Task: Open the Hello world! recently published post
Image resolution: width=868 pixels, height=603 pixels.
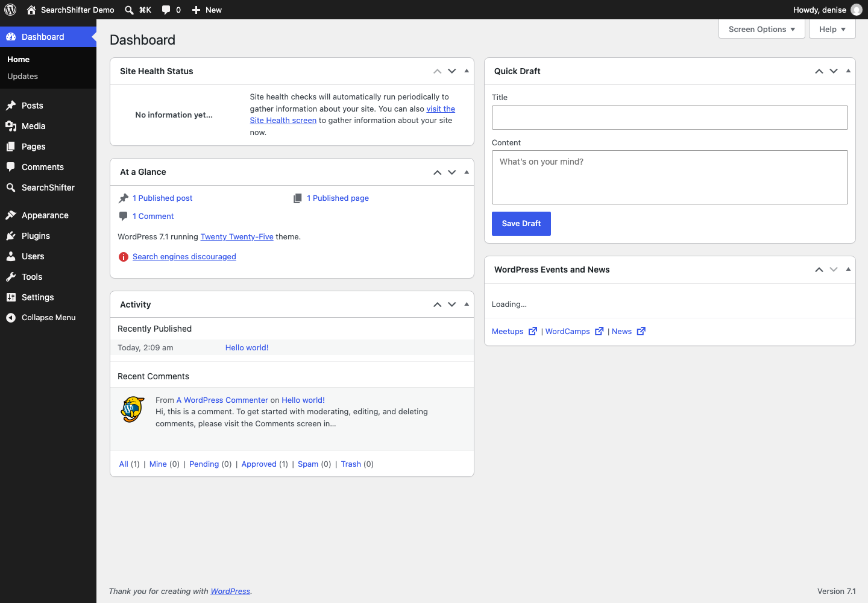Action: (x=247, y=348)
